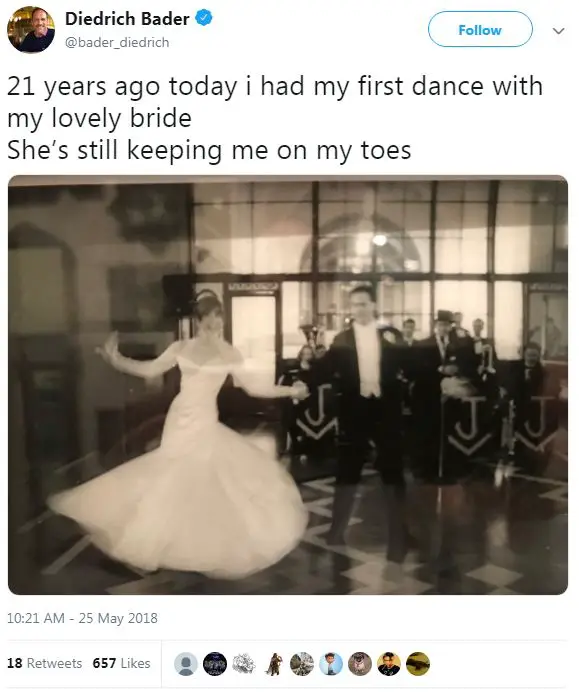Click the white sketch liker avatar
579x693 pixels.
pyautogui.click(x=244, y=664)
